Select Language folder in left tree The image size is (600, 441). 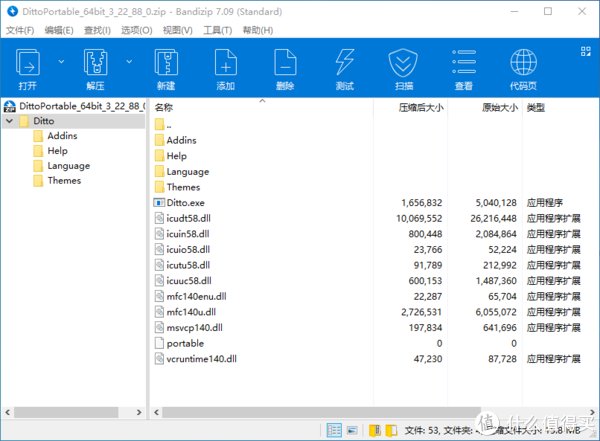(x=68, y=166)
